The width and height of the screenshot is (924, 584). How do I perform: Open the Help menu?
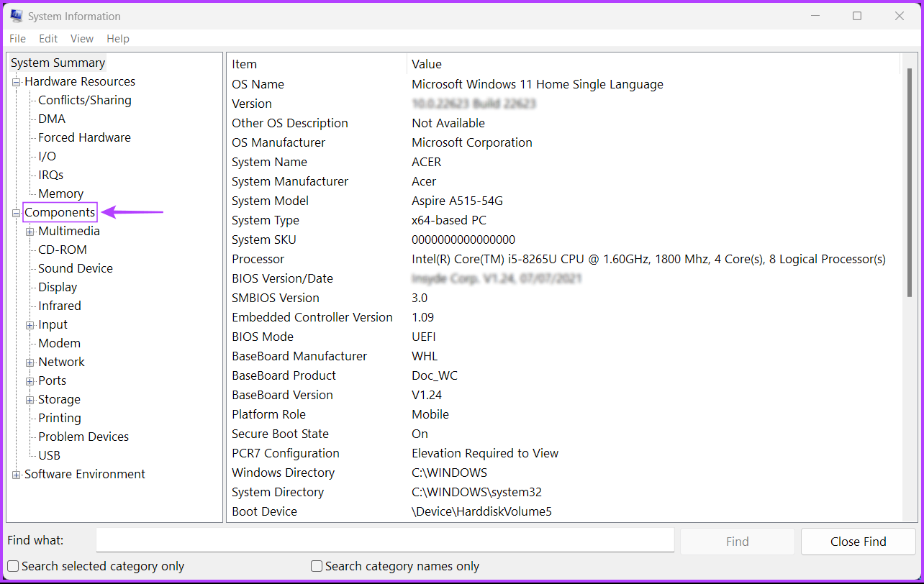[118, 39]
